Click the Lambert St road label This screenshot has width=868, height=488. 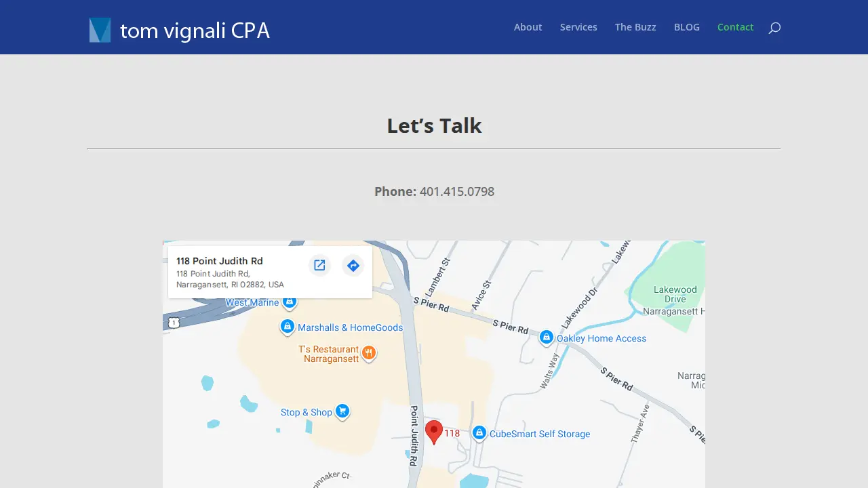pyautogui.click(x=438, y=277)
